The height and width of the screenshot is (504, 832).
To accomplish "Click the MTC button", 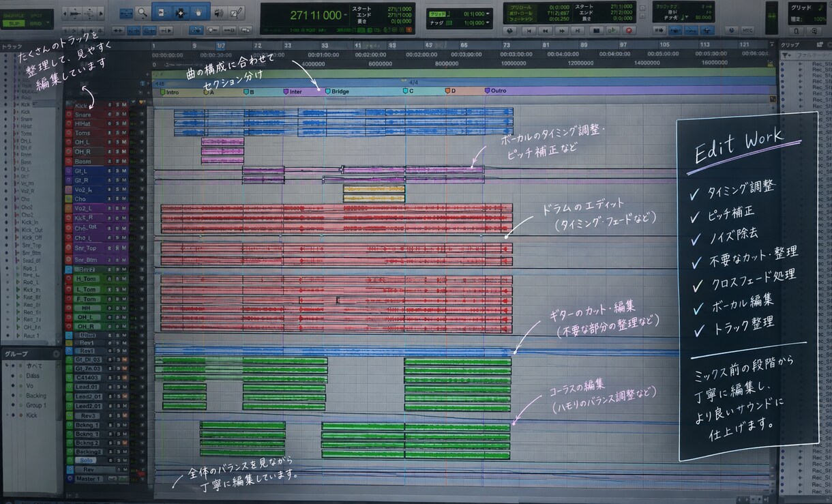I will pos(747,31).
